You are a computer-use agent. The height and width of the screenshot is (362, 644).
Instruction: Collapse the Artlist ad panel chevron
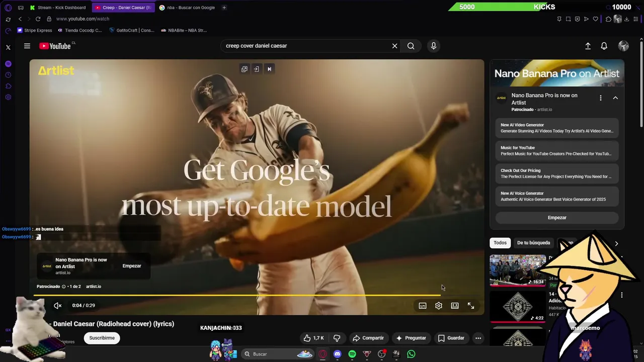pos(615,98)
